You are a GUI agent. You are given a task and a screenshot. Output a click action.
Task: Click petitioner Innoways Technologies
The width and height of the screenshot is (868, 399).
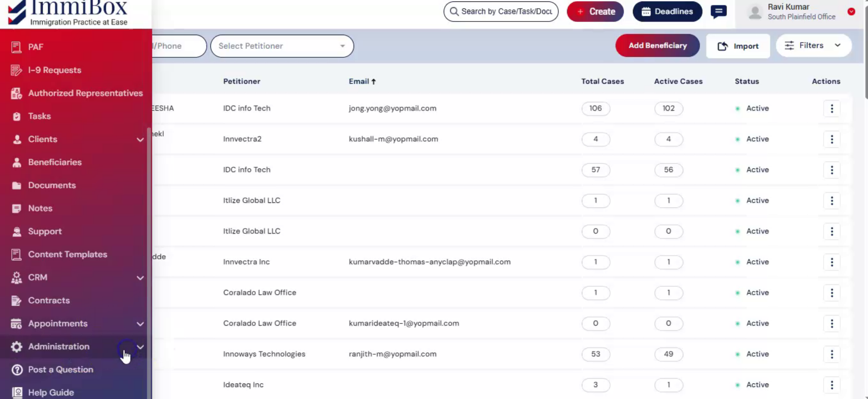pos(264,354)
